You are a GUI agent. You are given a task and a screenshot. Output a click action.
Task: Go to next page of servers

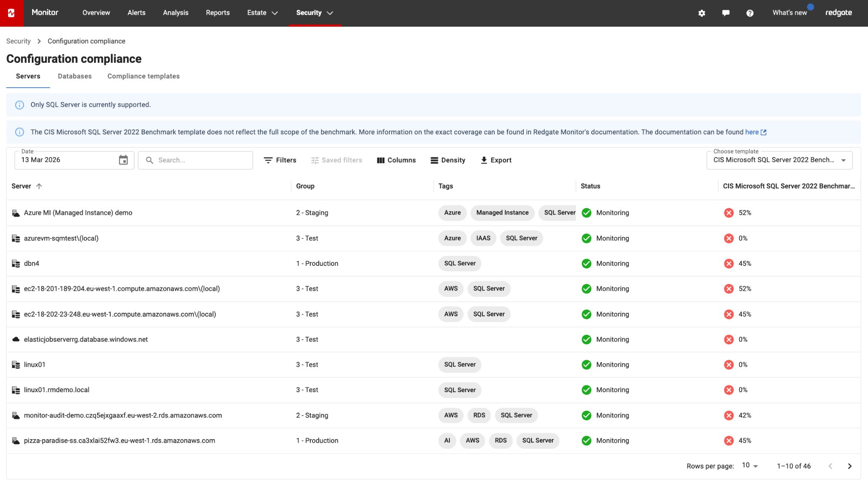(x=849, y=465)
